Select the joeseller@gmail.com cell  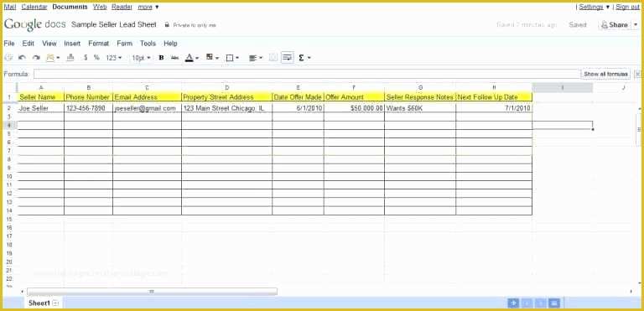pyautogui.click(x=147, y=108)
